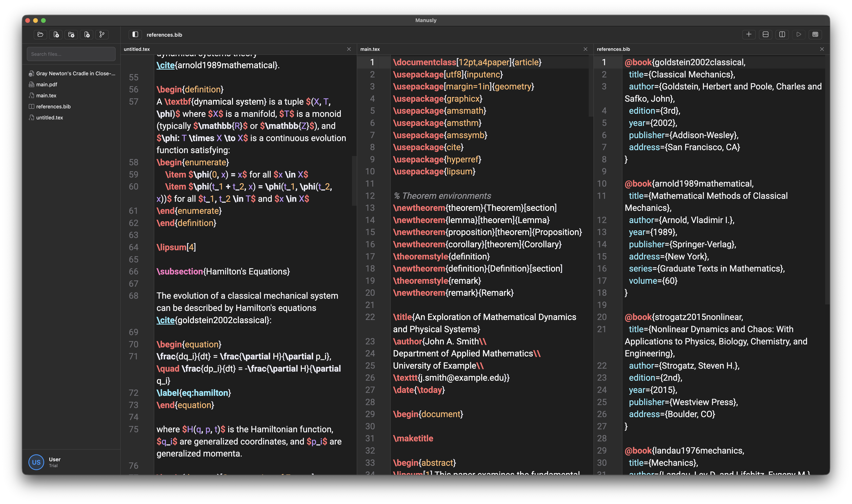The width and height of the screenshot is (852, 504).
Task: Create a new folder via the folder-plus icon
Action: [x=71, y=34]
